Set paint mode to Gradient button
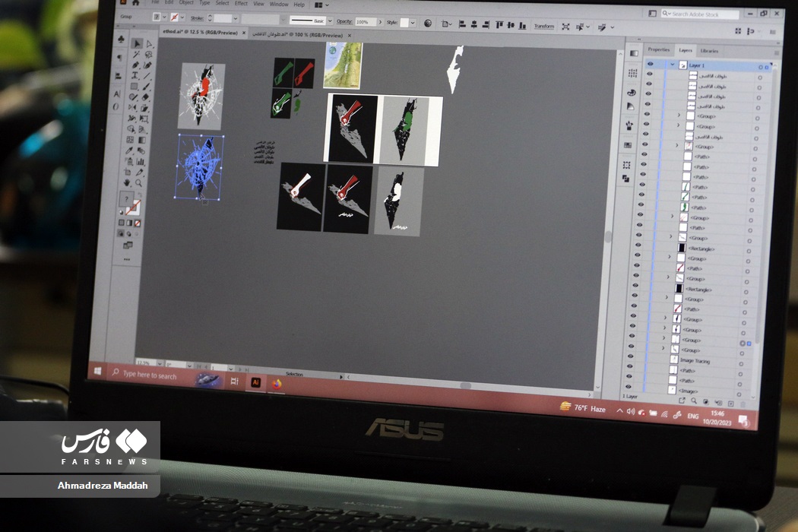This screenshot has width=798, height=532. pyautogui.click(x=129, y=223)
